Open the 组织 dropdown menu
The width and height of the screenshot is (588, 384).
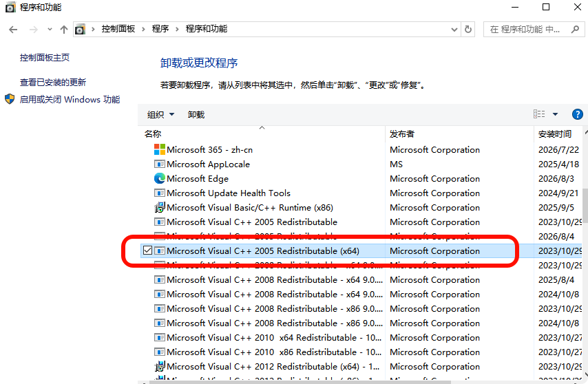click(x=160, y=115)
